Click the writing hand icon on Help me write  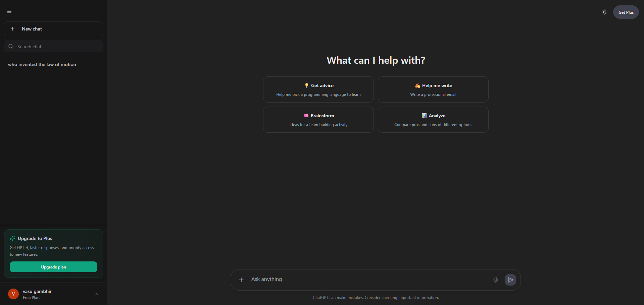point(417,85)
